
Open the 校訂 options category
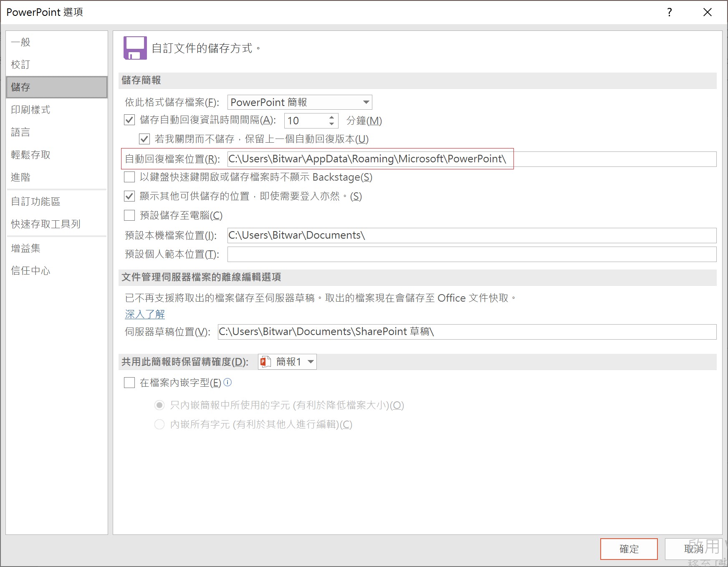coord(57,65)
